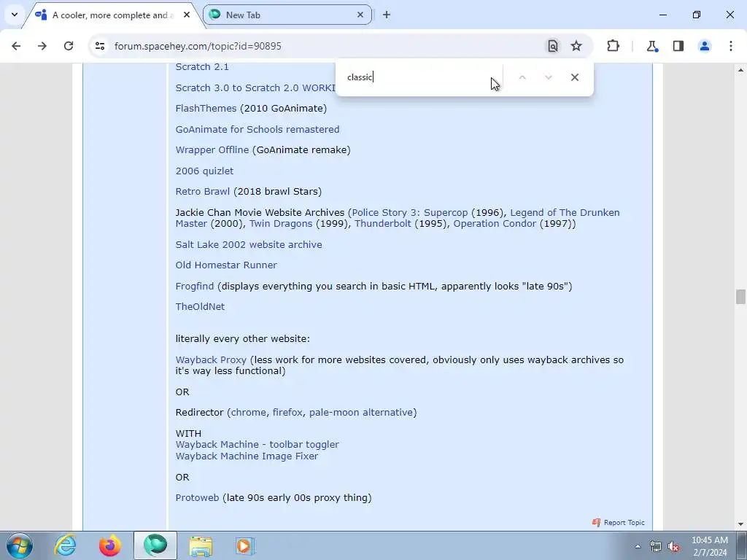Screen dimensions: 747x560
Task: Open the profile avatar menu
Action: (705, 46)
